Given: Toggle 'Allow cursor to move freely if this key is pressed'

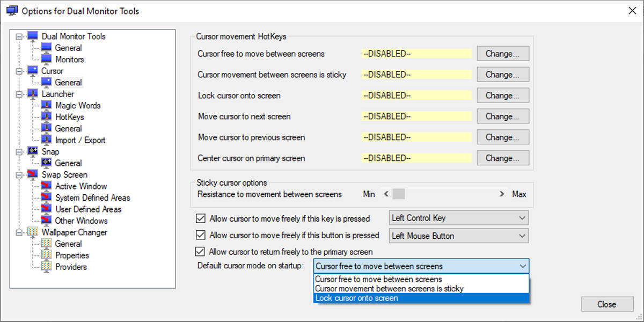Looking at the screenshot, I should 201,218.
